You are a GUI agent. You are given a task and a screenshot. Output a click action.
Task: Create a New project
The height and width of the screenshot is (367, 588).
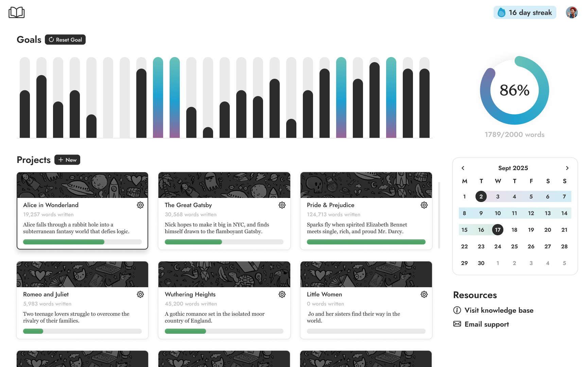point(67,160)
